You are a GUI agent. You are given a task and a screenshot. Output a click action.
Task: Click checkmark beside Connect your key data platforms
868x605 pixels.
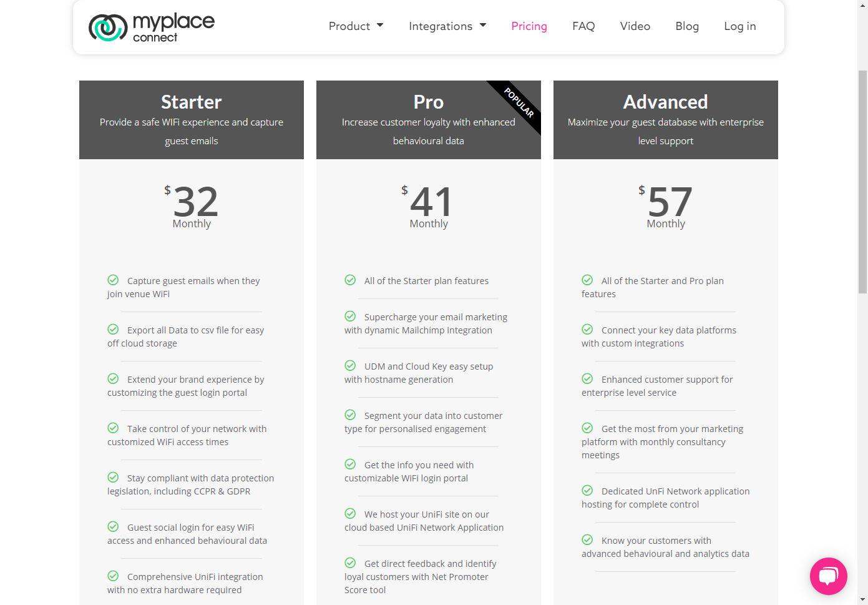587,329
